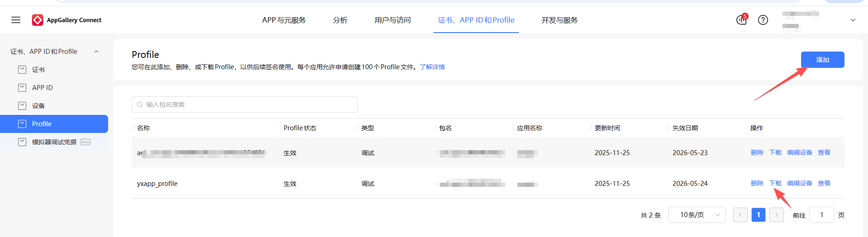Open the 10条/页 page size dropdown
This screenshot has height=237, width=868.
(x=697, y=215)
